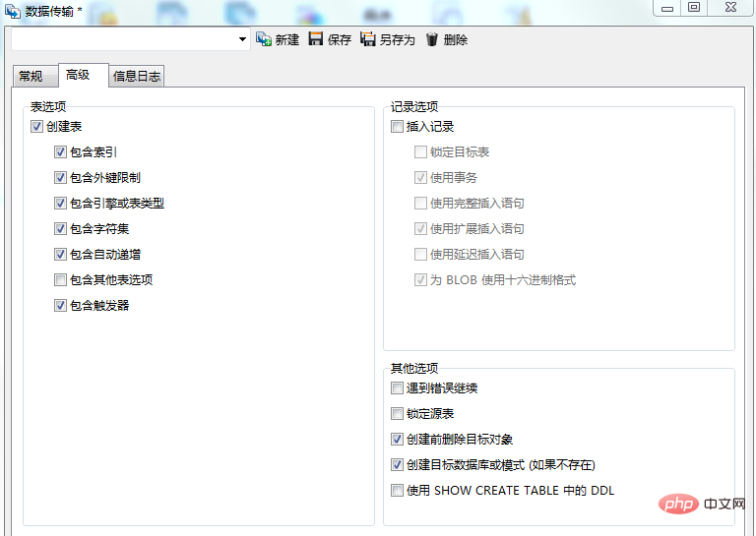The image size is (756, 536).
Task: Toggle the 包含外键限制 checkbox
Action: tap(60, 178)
